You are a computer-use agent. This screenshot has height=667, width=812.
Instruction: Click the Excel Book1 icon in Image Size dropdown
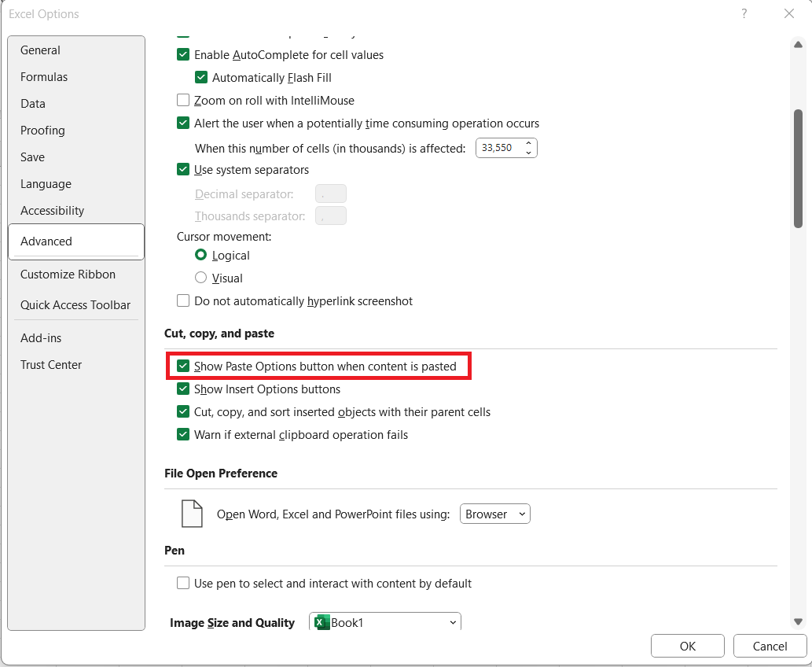(322, 622)
